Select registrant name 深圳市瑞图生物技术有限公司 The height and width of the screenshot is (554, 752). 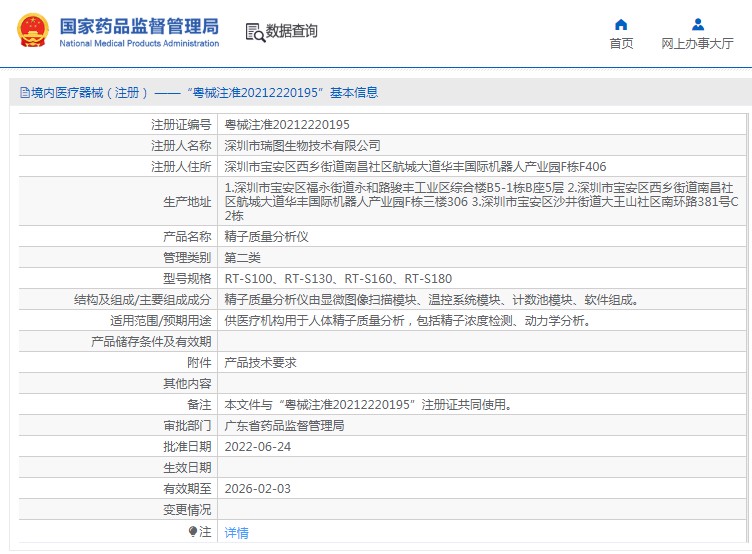(x=302, y=146)
